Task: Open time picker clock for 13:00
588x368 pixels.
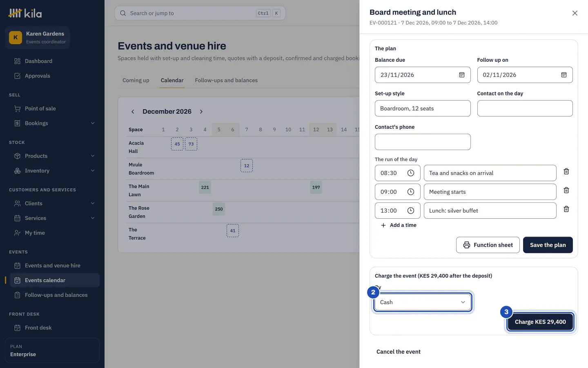Action: pos(411,211)
